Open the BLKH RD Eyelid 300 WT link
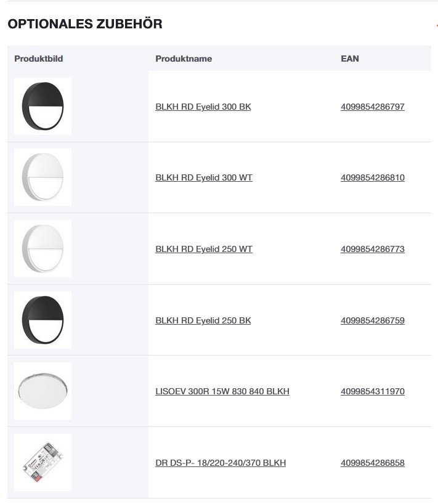The height and width of the screenshot is (504, 438). [204, 177]
